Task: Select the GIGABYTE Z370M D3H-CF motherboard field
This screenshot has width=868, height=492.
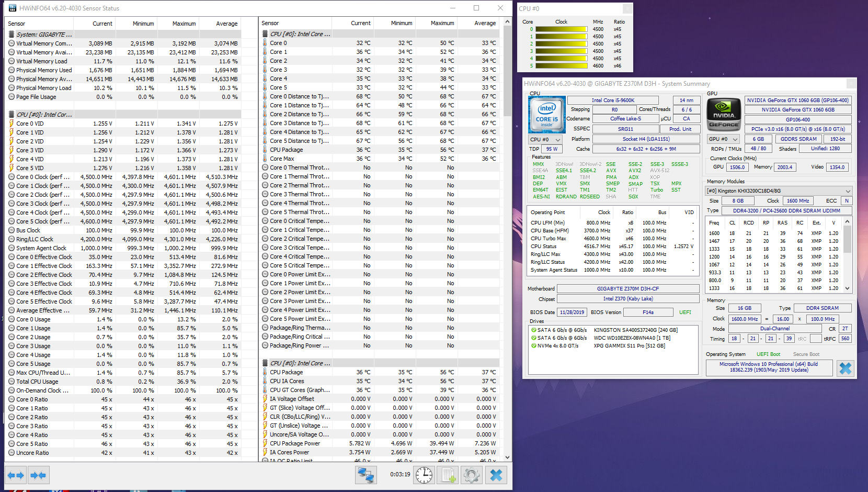Action: coord(628,289)
